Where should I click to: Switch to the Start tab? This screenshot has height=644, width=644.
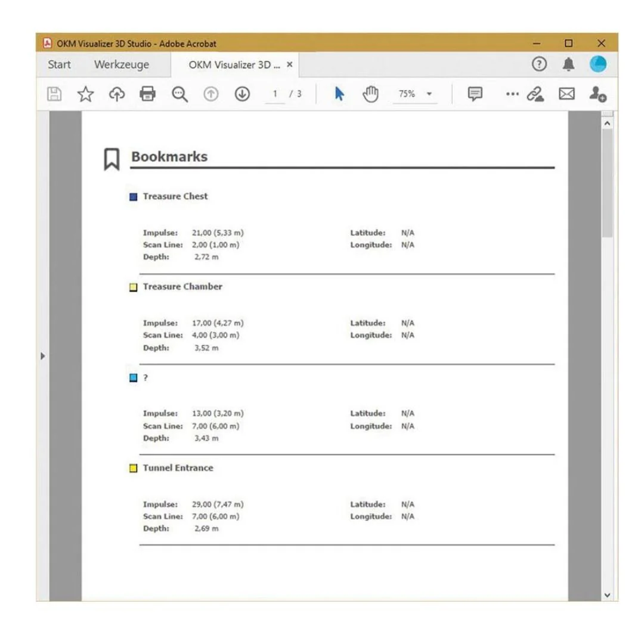click(x=59, y=64)
